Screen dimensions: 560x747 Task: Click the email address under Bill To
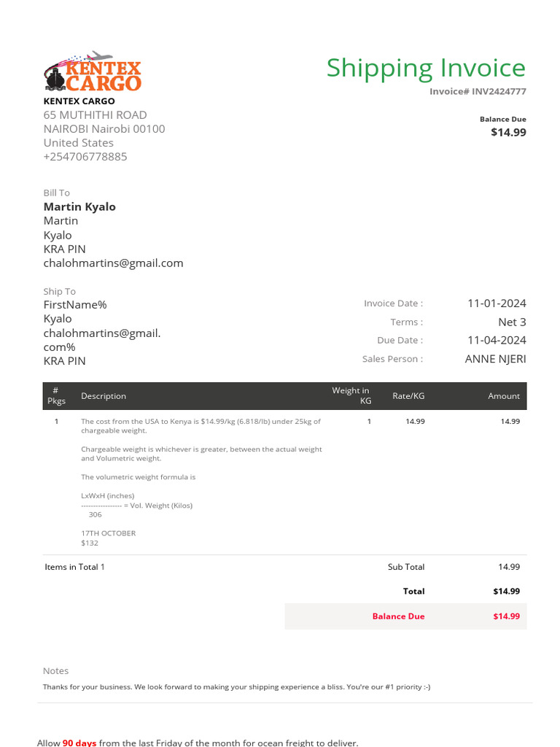click(x=113, y=263)
